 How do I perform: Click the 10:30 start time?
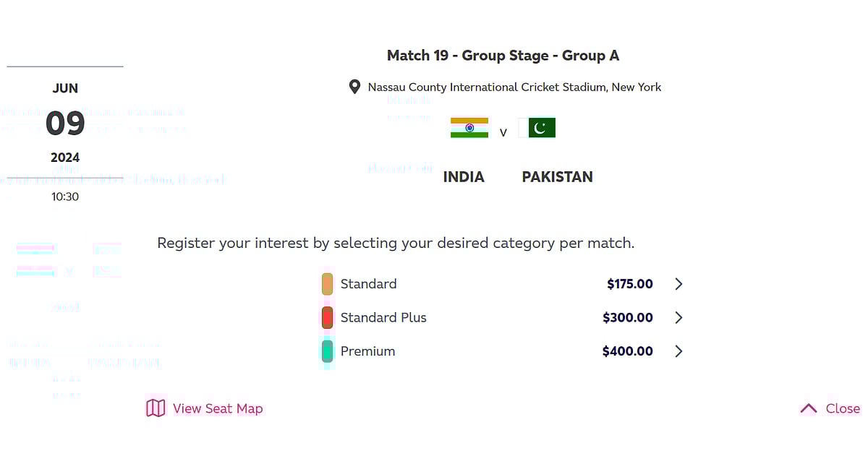pos(65,196)
